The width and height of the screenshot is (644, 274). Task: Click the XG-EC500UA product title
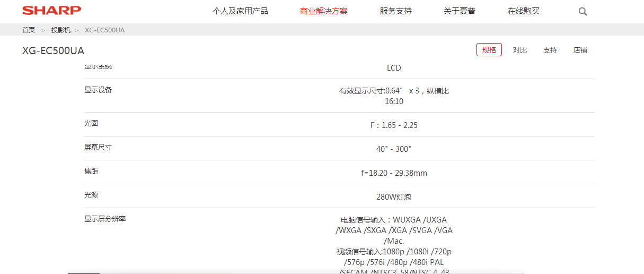pyautogui.click(x=53, y=51)
